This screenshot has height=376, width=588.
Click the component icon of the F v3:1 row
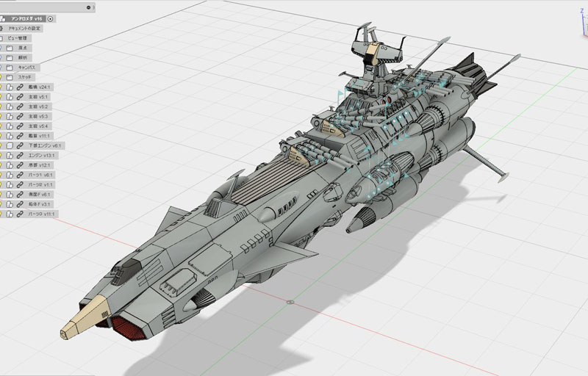[10, 204]
